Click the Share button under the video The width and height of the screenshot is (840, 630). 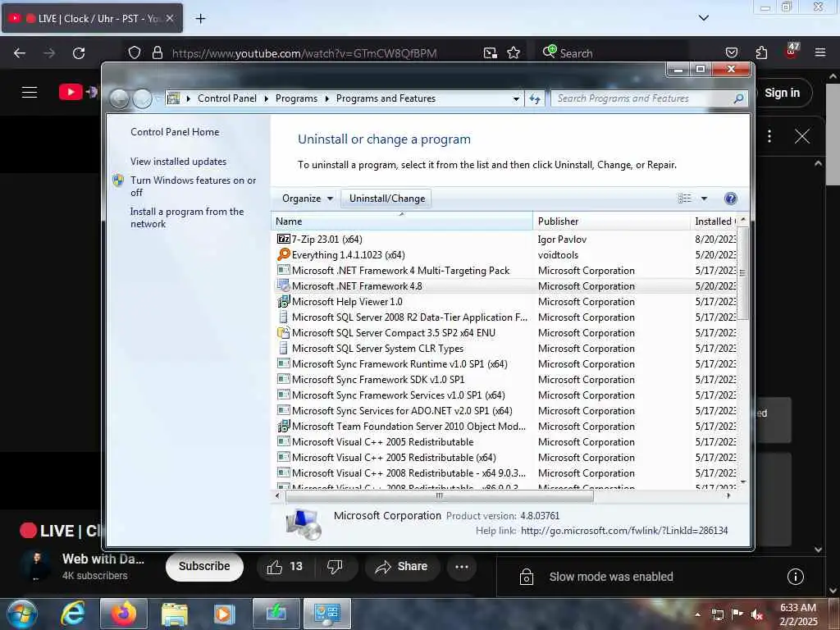(402, 567)
